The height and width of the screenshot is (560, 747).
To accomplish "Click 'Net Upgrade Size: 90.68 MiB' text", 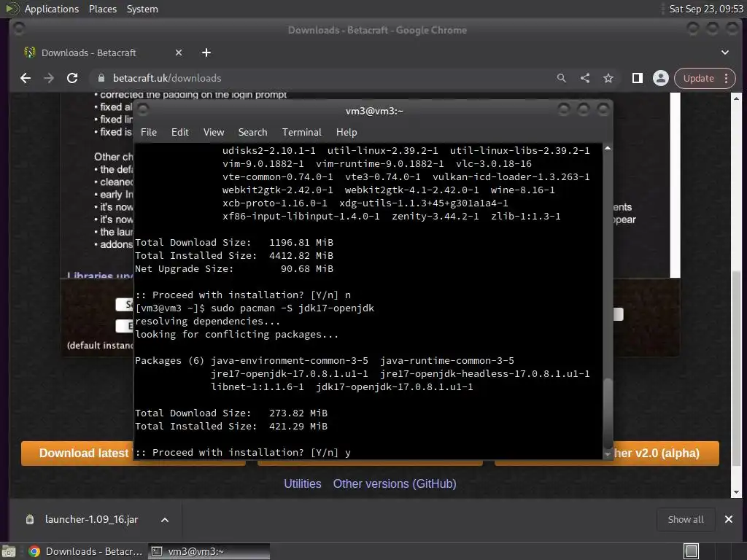I will click(x=234, y=268).
